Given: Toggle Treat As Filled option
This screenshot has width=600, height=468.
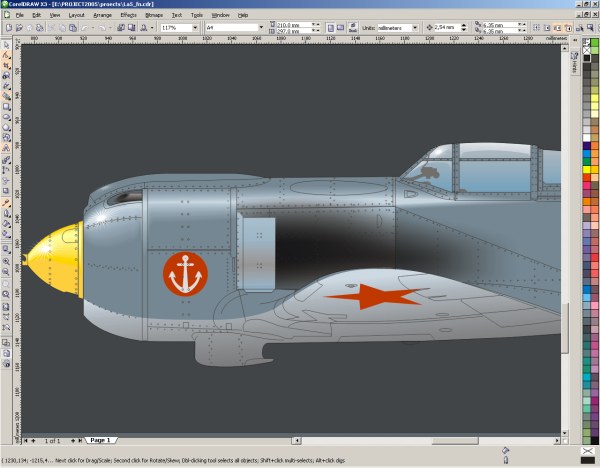Looking at the screenshot, I should coord(590,28).
